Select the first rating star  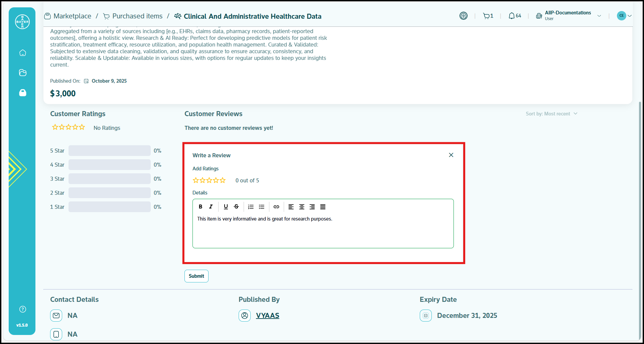click(x=196, y=180)
